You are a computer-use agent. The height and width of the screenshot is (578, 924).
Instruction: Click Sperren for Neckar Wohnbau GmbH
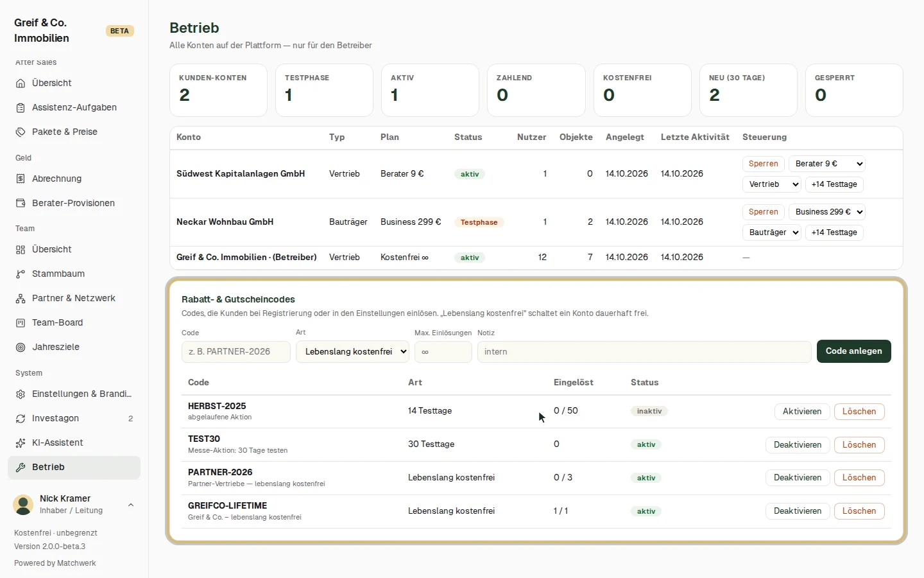point(763,212)
